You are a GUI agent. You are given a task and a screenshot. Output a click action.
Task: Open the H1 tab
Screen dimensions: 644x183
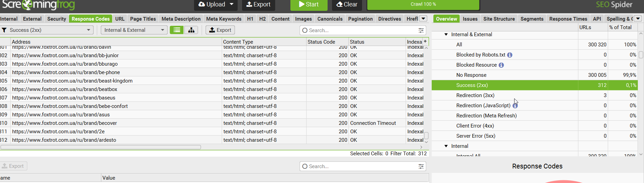coord(250,19)
